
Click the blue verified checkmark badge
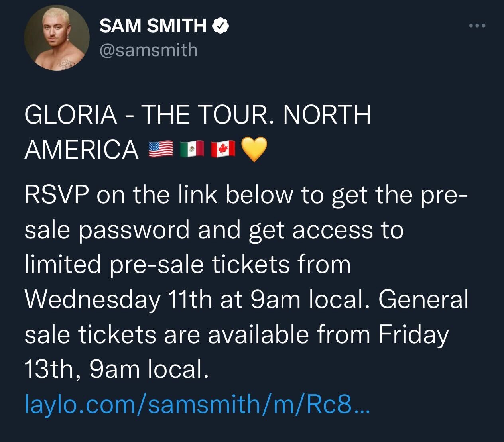220,26
